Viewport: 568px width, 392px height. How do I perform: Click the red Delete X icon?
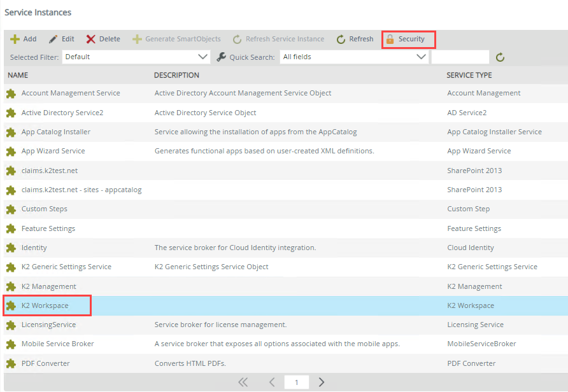[x=90, y=39]
